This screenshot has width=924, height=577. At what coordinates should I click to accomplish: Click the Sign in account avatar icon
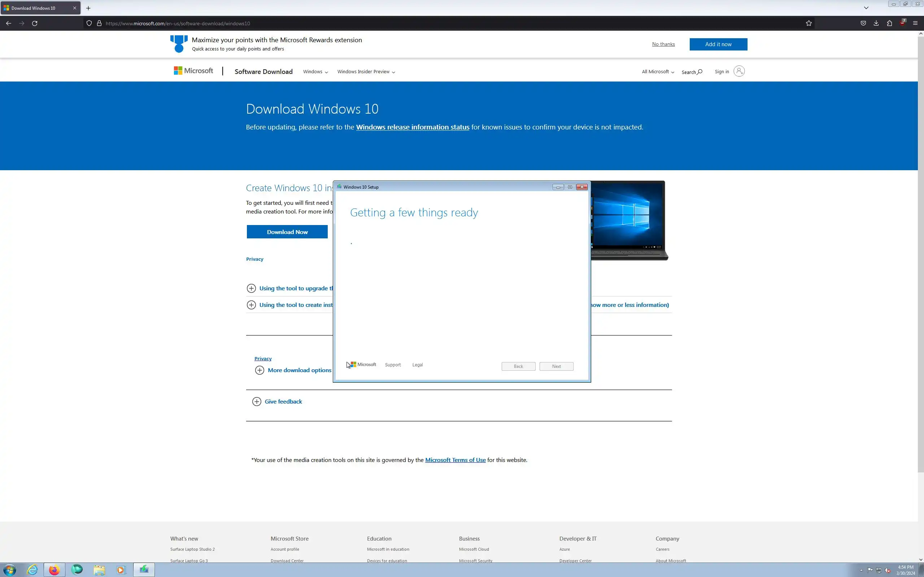739,71
